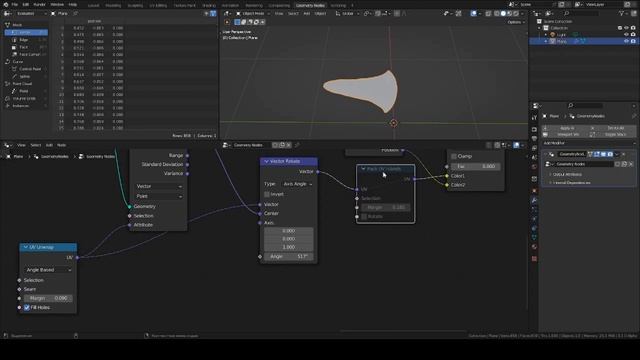This screenshot has height=360, width=640.
Task: Click the Light icon in outliner
Action: (553, 35)
